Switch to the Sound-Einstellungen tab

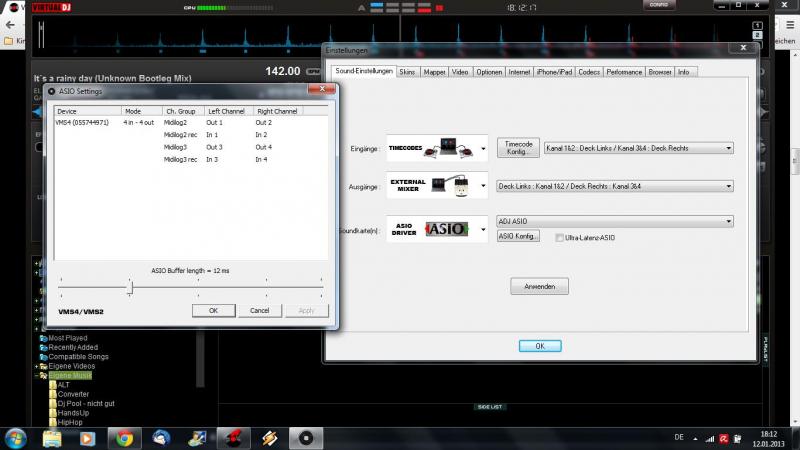pos(364,71)
